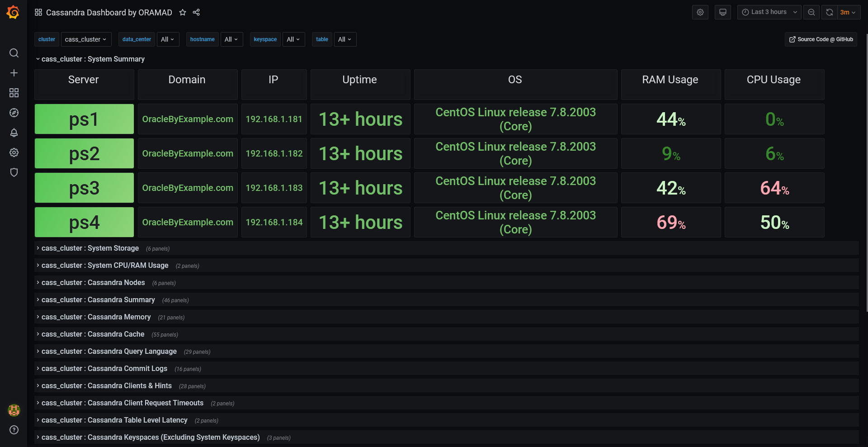Click ps1 OracleByExample.com domain

188,119
